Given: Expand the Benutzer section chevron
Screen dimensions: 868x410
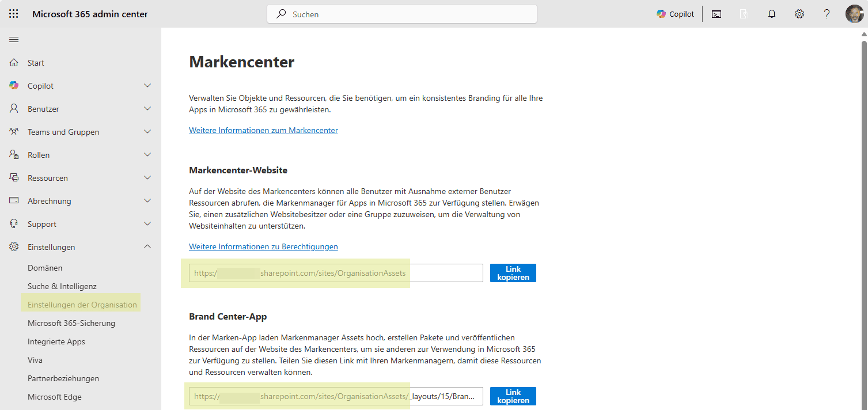Looking at the screenshot, I should [x=147, y=108].
